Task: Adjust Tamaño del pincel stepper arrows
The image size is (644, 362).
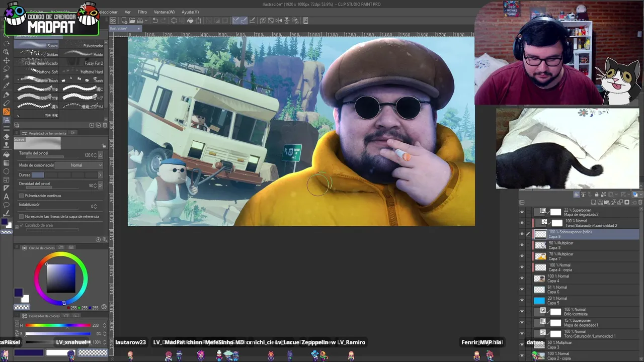Action: (x=96, y=155)
